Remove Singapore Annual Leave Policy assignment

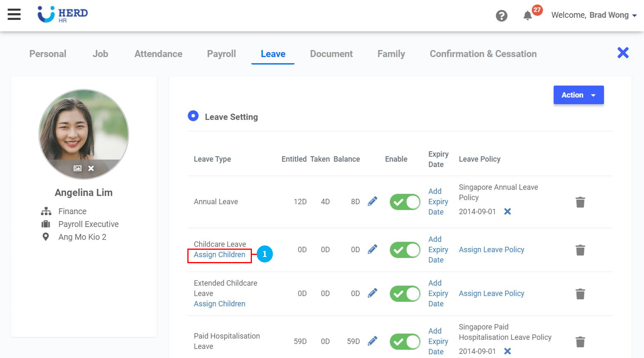[507, 212]
